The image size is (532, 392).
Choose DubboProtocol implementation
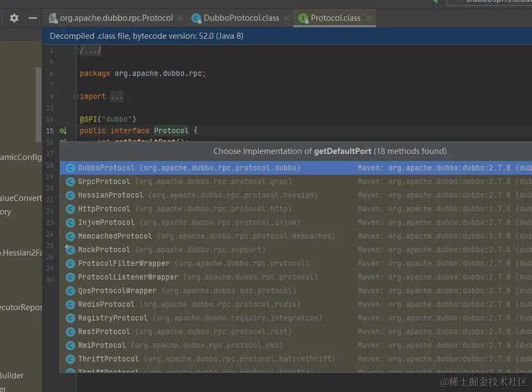click(296, 168)
